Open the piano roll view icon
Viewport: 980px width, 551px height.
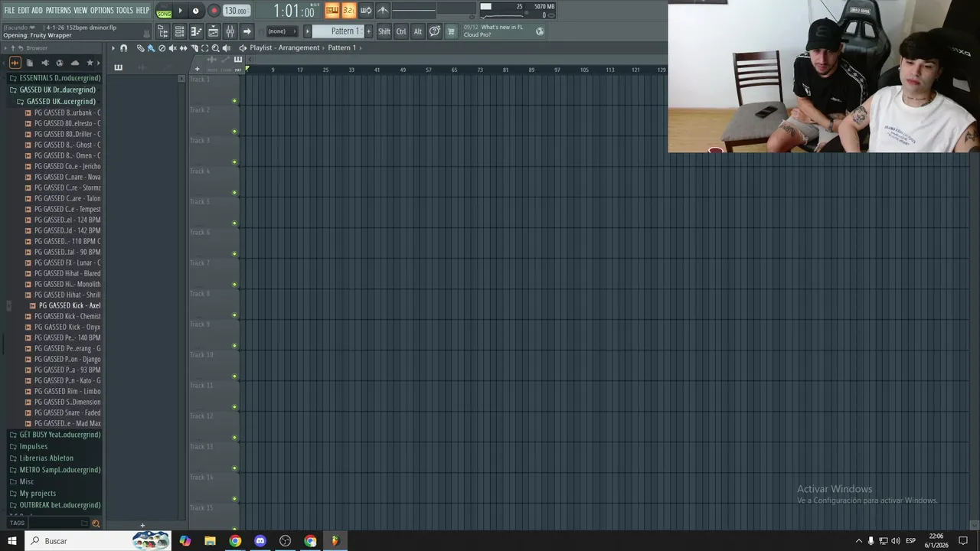coord(196,31)
